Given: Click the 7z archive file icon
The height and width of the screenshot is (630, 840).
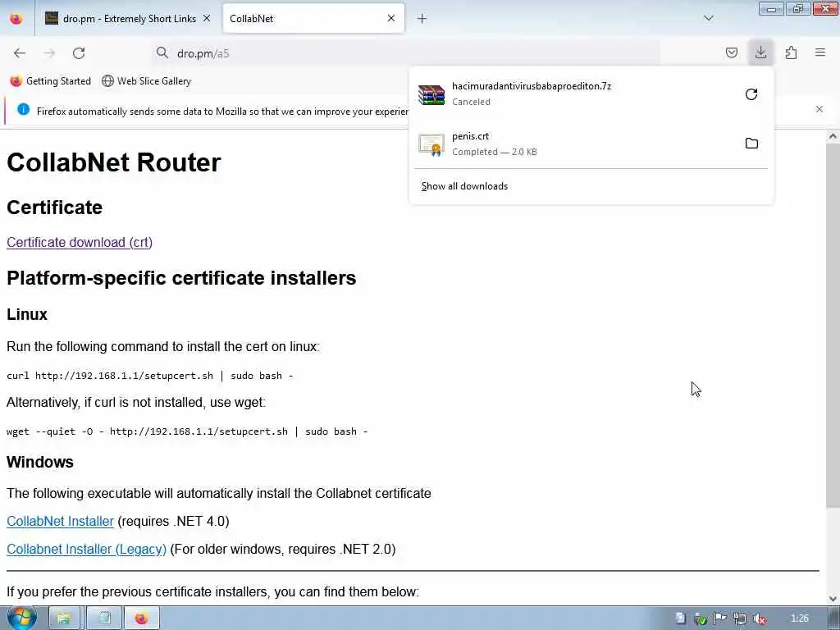Looking at the screenshot, I should click(431, 95).
